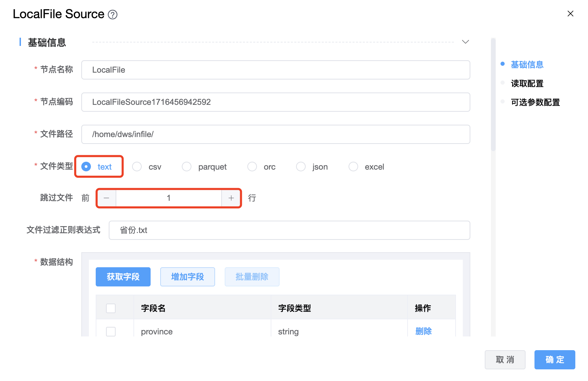Tick the select-all checkbox in table header

tap(111, 308)
